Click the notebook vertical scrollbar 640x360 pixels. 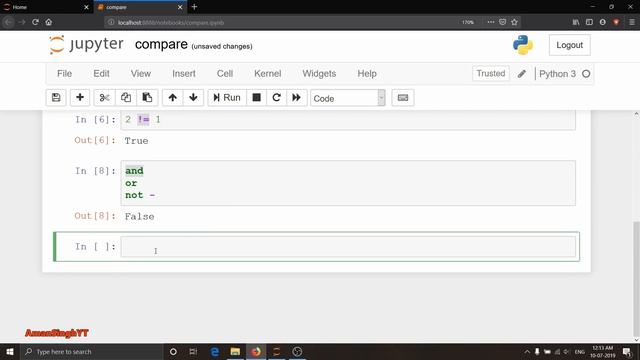click(636, 278)
